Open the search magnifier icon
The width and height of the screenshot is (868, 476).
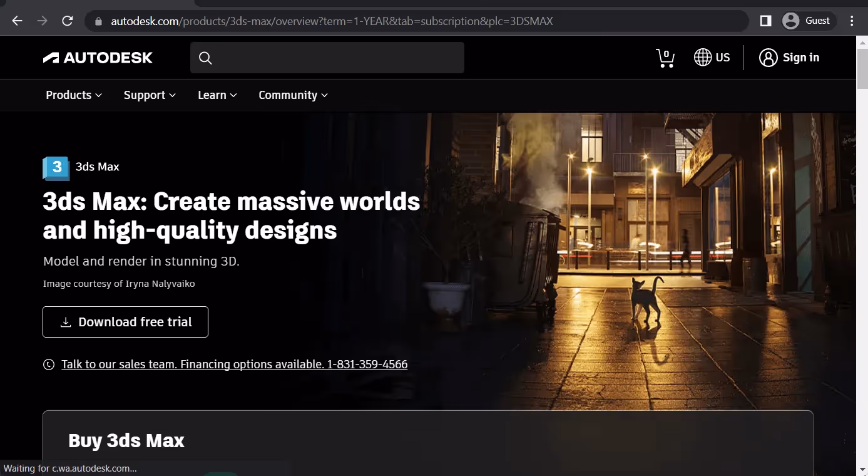pyautogui.click(x=205, y=58)
